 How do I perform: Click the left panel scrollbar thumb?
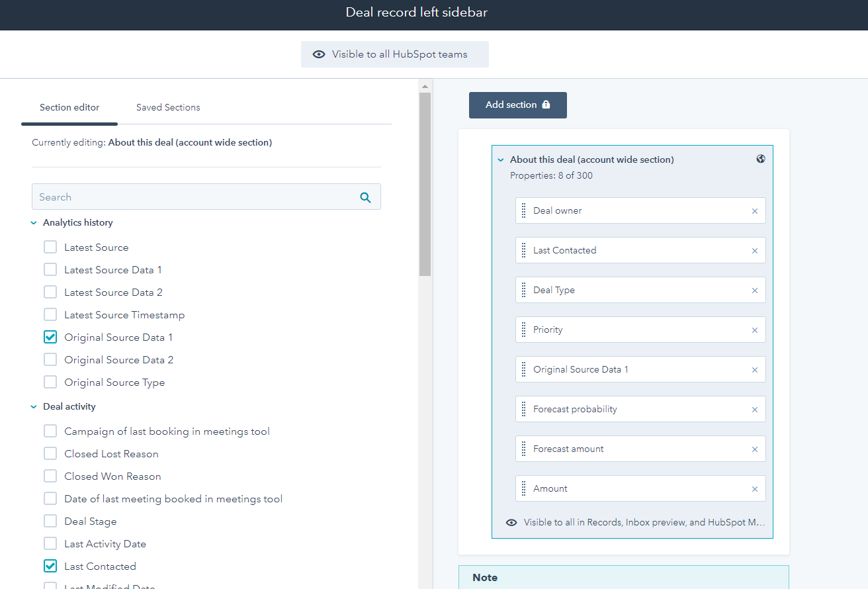pyautogui.click(x=425, y=184)
